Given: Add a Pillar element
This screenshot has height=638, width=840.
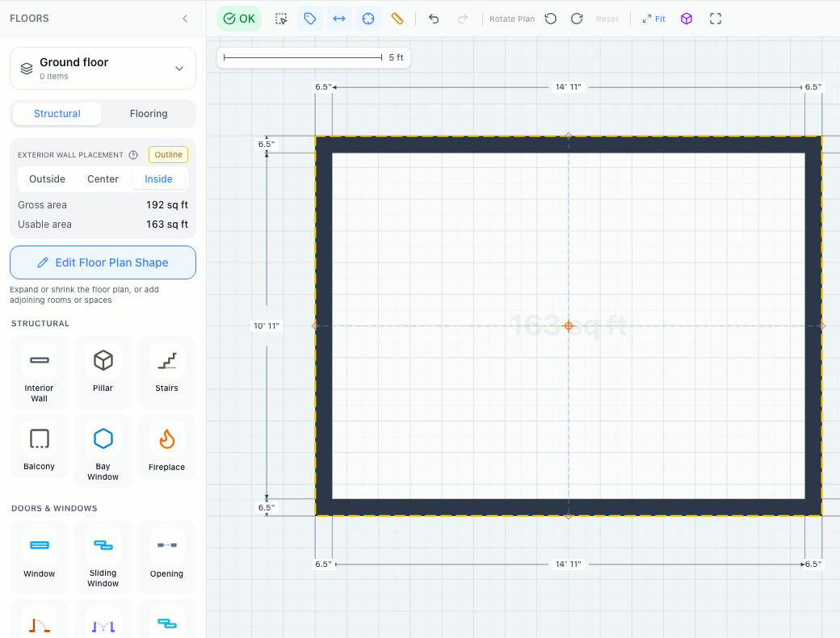Looking at the screenshot, I should coord(103,373).
